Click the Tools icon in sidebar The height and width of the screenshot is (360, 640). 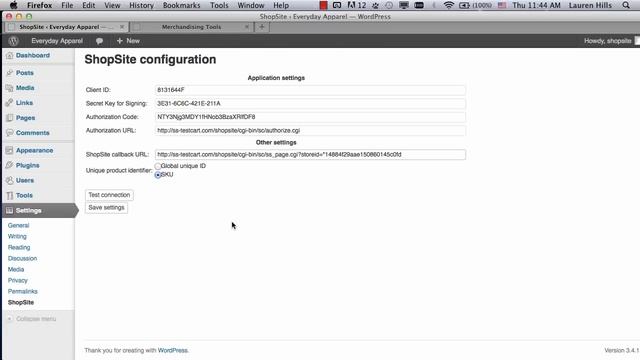coord(10,196)
